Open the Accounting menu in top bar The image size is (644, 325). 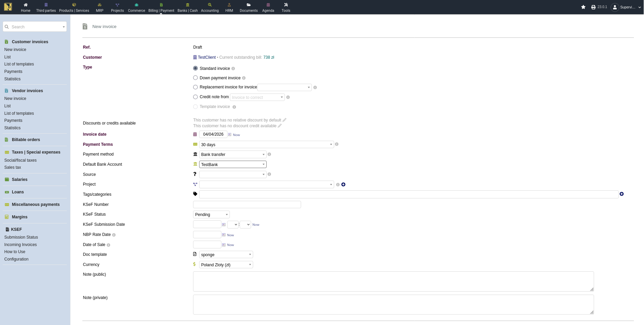click(x=210, y=7)
